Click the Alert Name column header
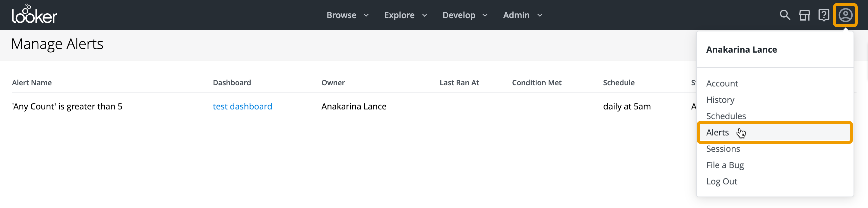 [32, 83]
